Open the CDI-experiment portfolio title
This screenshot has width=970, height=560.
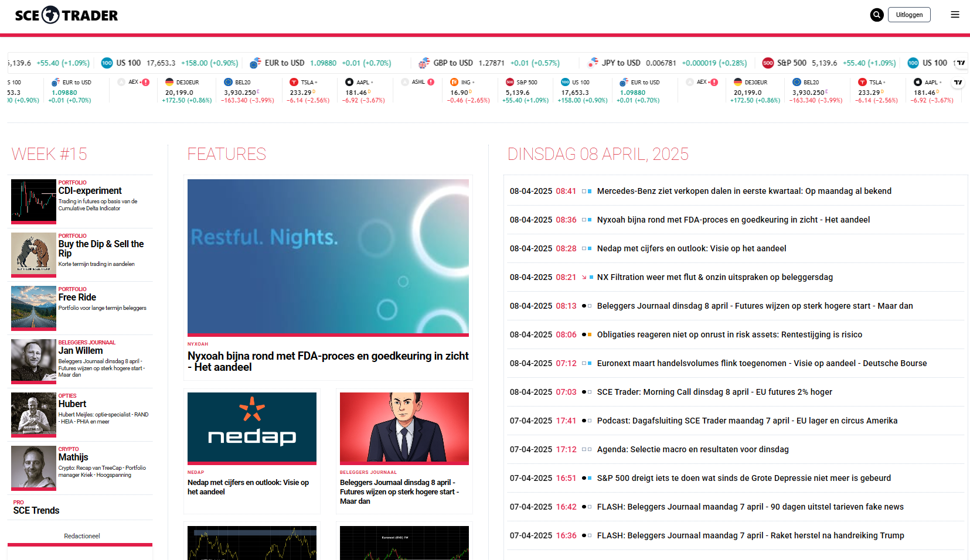coord(90,191)
